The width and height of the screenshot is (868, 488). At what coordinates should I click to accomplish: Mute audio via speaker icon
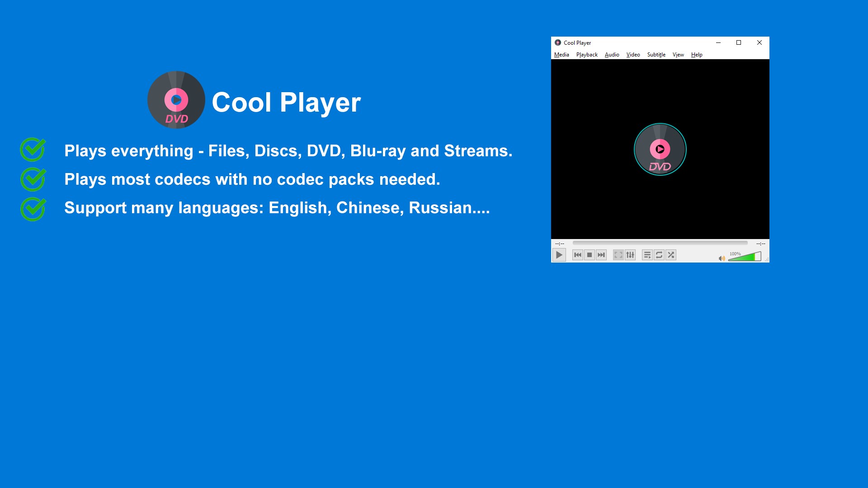point(722,258)
